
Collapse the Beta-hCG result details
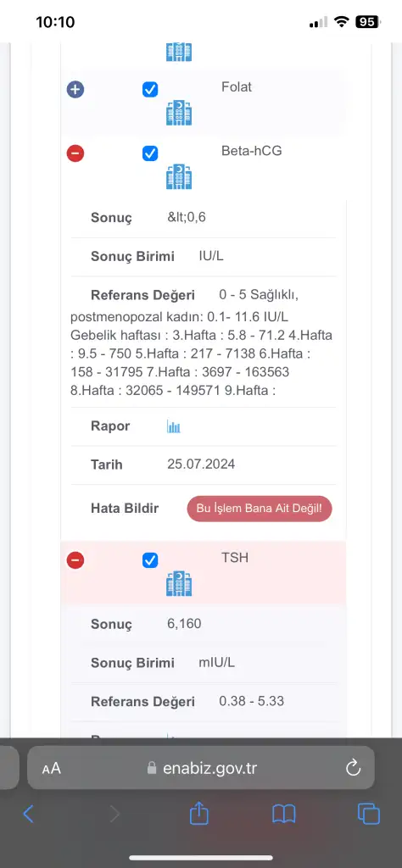coord(75,153)
